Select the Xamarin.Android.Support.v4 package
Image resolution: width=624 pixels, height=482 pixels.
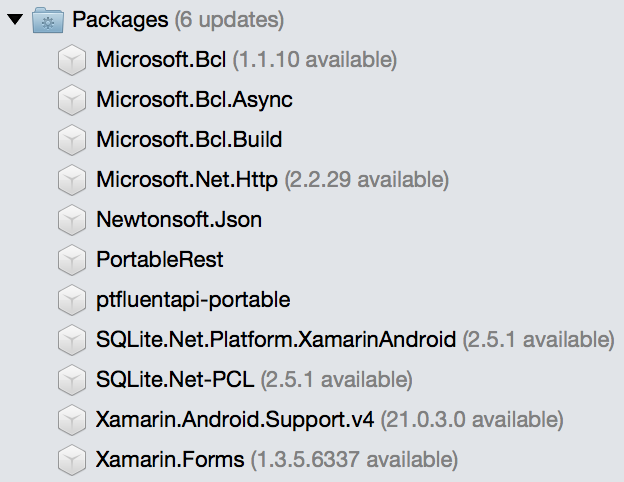click(235, 420)
